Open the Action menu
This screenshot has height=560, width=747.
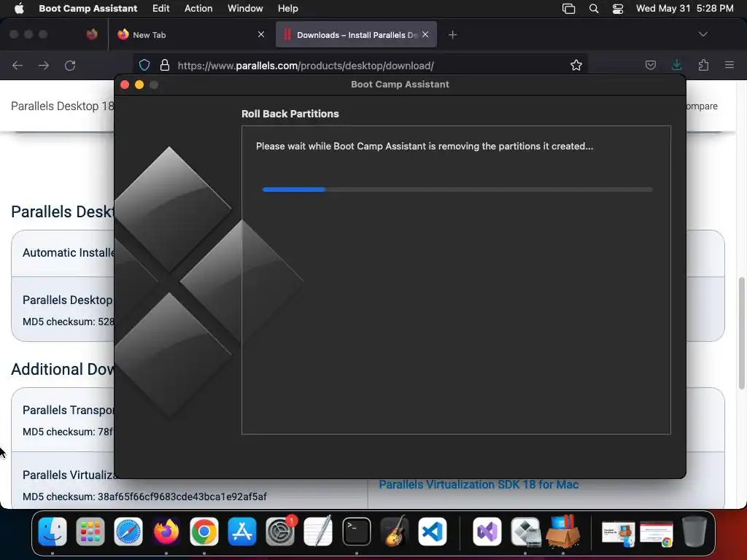pos(198,8)
